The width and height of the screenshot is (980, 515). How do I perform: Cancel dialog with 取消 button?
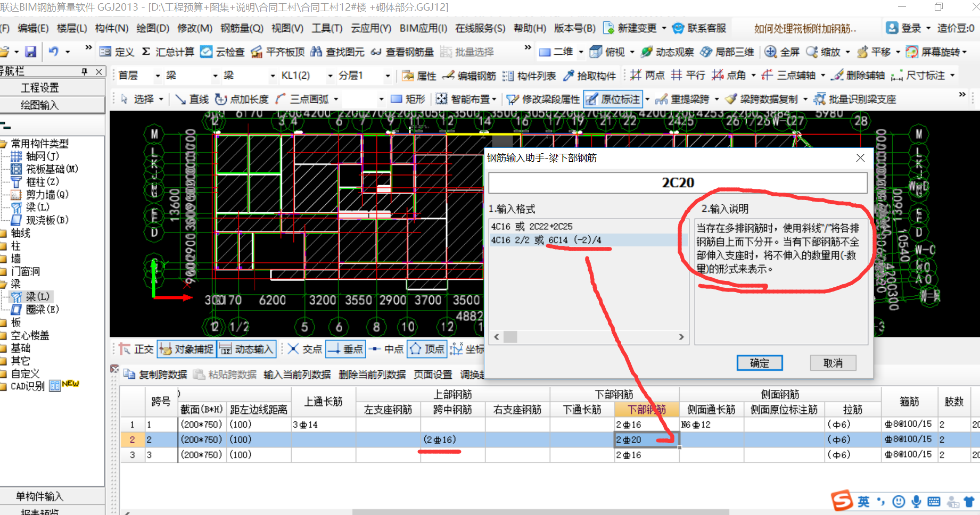(833, 363)
